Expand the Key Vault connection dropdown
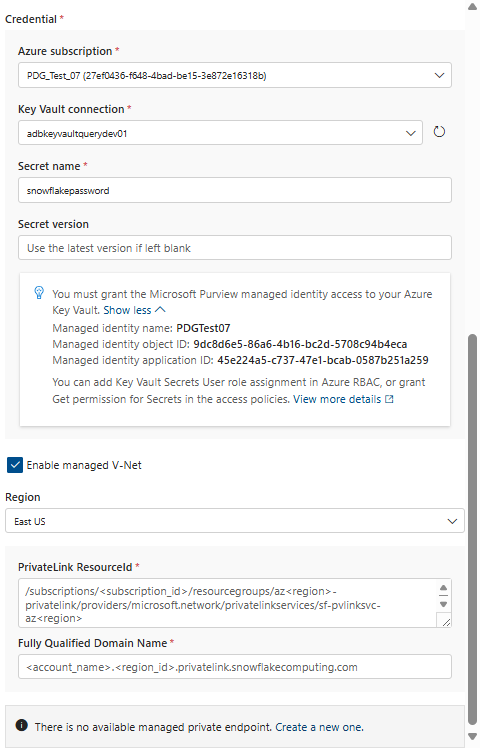 tap(220, 133)
